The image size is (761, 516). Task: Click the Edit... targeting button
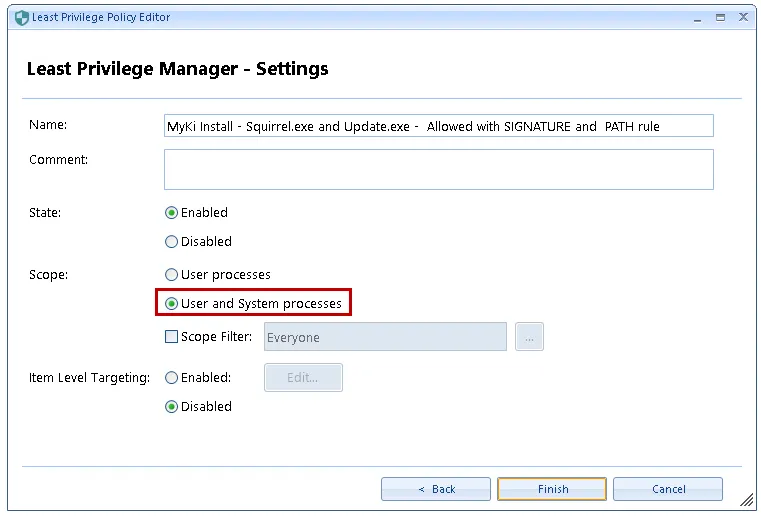point(303,378)
